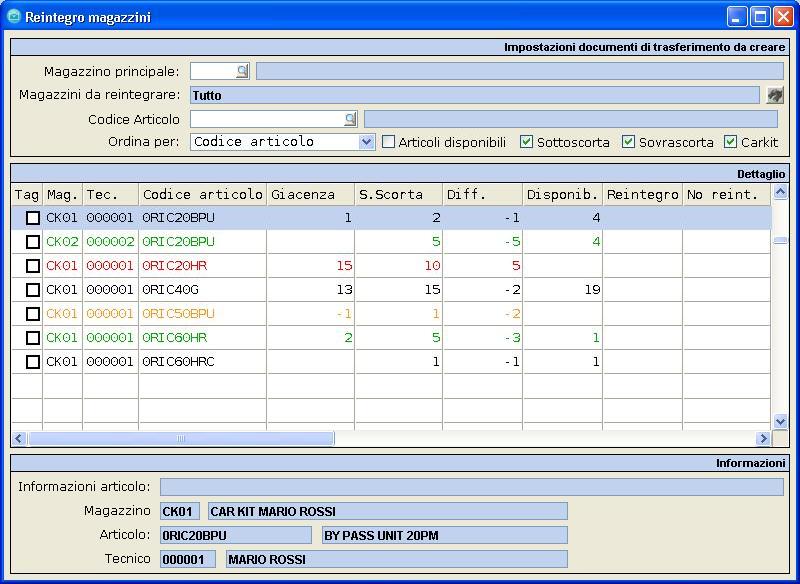Click the vertical scrollbar up arrow
Screen dimensions: 800x584
[780, 192]
